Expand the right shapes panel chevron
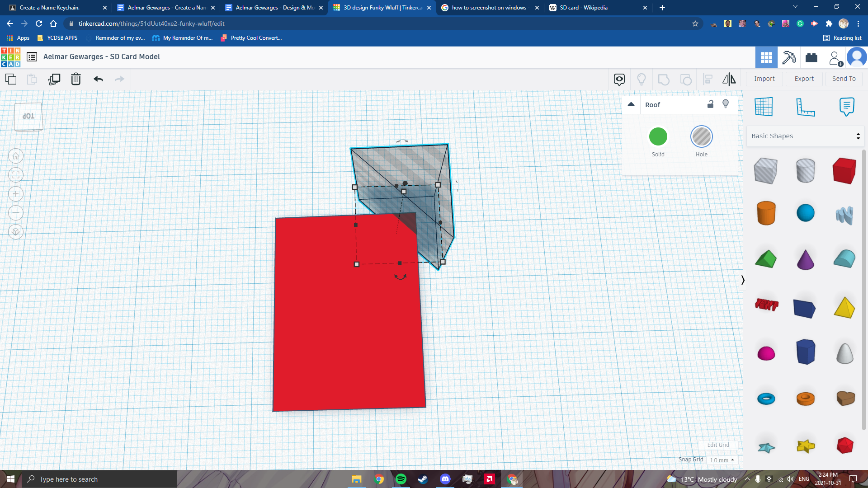868x488 pixels. coord(742,280)
